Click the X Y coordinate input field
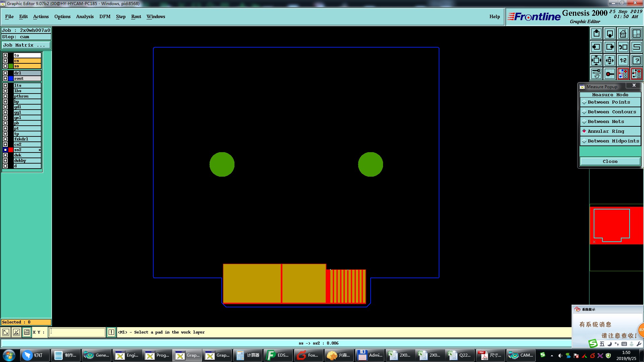Image resolution: width=644 pixels, height=362 pixels. 77,332
